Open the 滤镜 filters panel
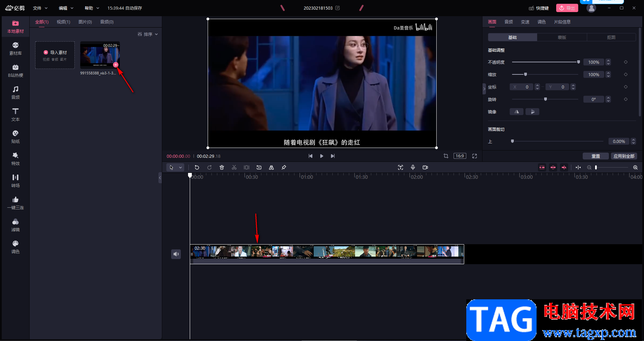644x341 pixels. [15, 225]
